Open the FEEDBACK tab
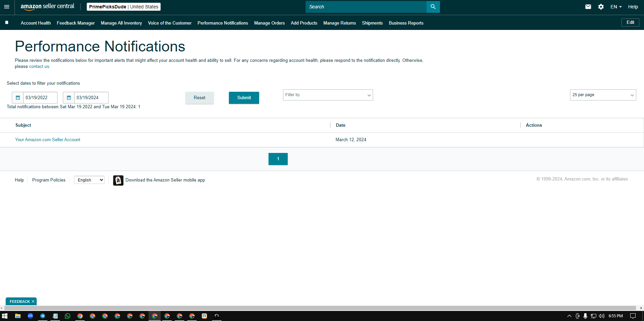Screen dimensions: 644x321 pos(19,302)
